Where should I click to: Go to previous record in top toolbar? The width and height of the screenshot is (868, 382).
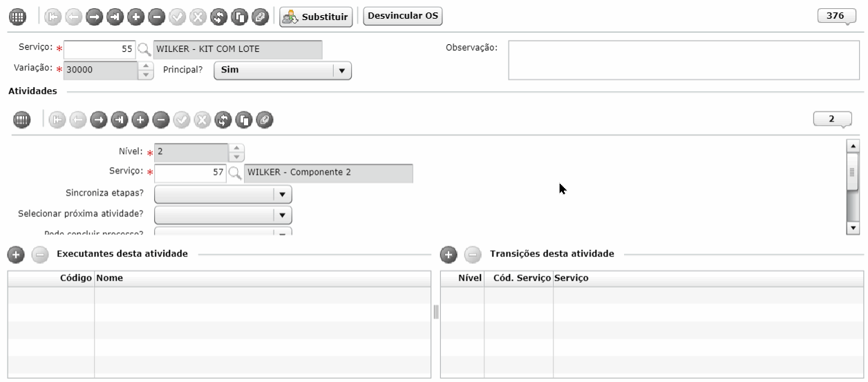point(74,16)
